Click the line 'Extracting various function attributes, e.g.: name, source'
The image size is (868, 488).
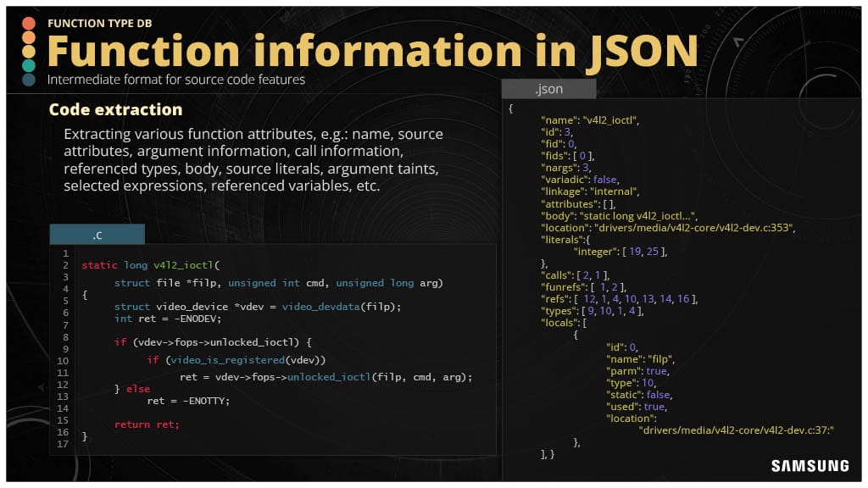[x=253, y=135]
